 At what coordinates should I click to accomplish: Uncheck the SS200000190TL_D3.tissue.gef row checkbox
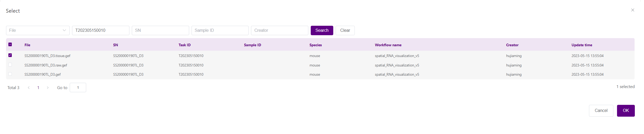click(x=10, y=55)
